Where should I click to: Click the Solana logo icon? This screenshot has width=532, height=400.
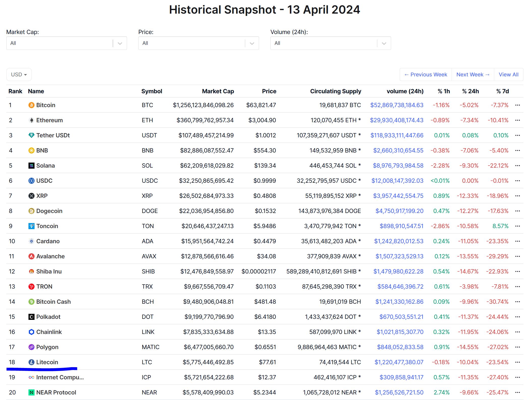(x=31, y=166)
